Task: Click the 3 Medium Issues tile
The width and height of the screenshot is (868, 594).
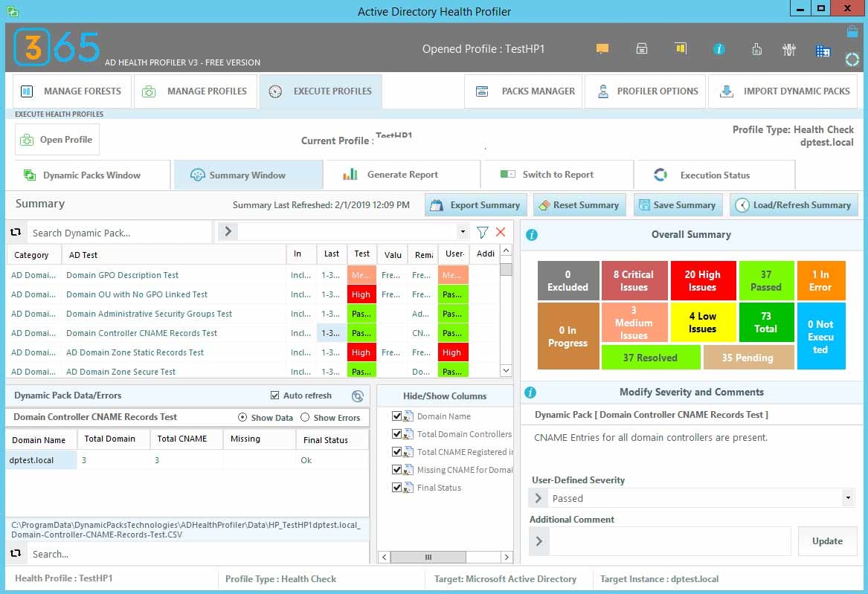Action: pyautogui.click(x=634, y=322)
